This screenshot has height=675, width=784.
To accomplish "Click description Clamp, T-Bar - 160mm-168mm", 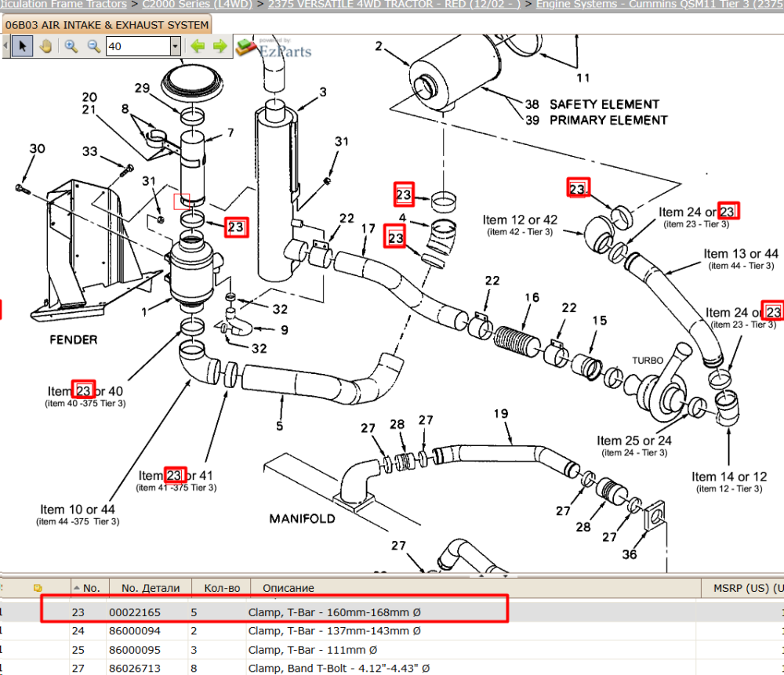I will click(335, 612).
